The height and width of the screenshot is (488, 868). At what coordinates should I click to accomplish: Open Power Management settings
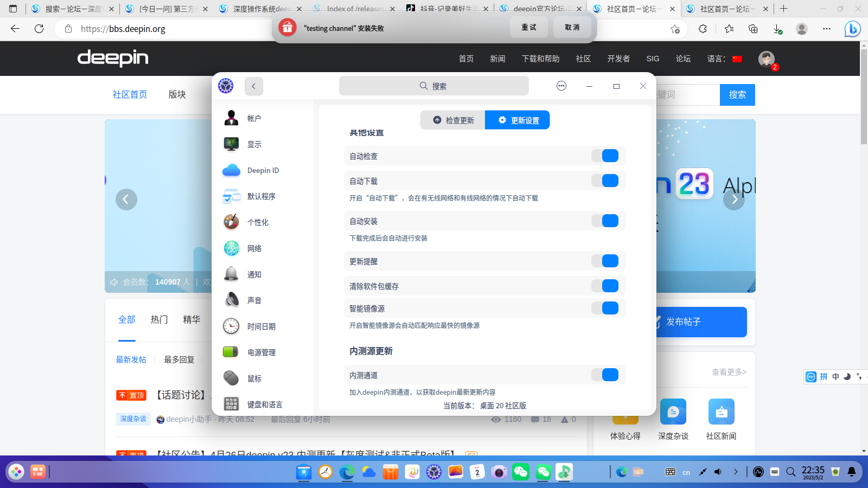pyautogui.click(x=261, y=352)
